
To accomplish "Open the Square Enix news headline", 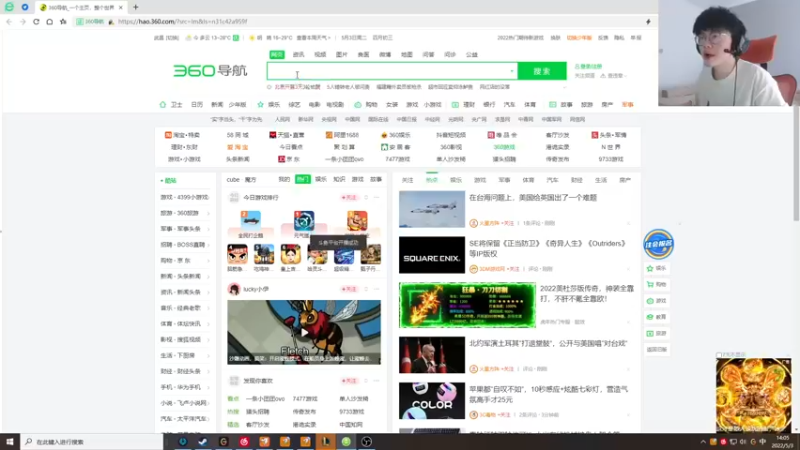I will coord(547,248).
